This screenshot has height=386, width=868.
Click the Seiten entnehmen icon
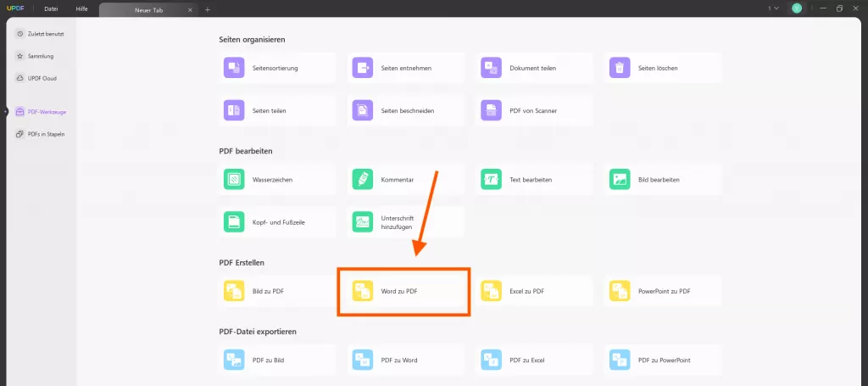[x=363, y=68]
